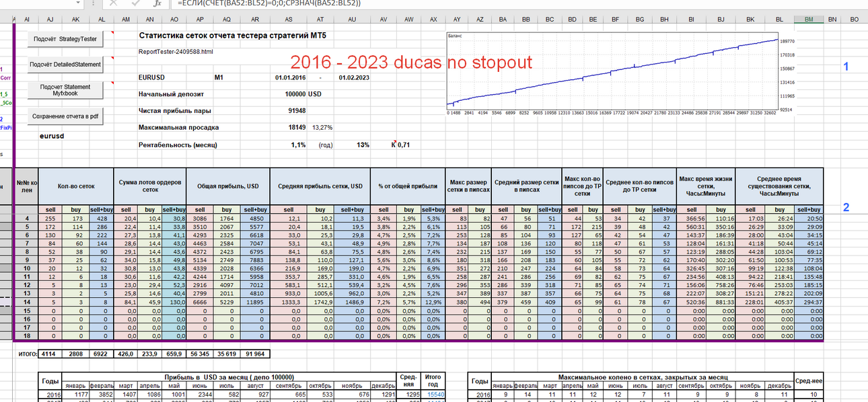Click row label 4 in №№ колен column
868x402 pixels.
pyautogui.click(x=26, y=218)
